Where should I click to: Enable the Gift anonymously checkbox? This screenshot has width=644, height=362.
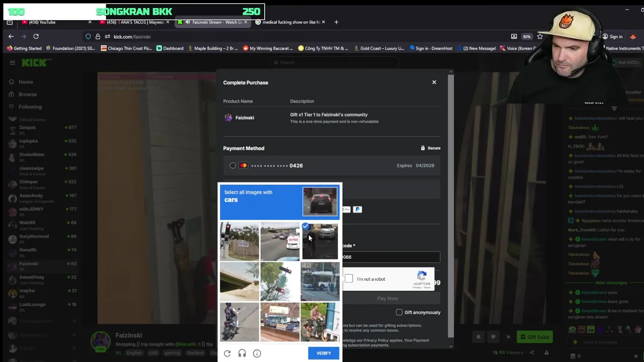point(399,312)
